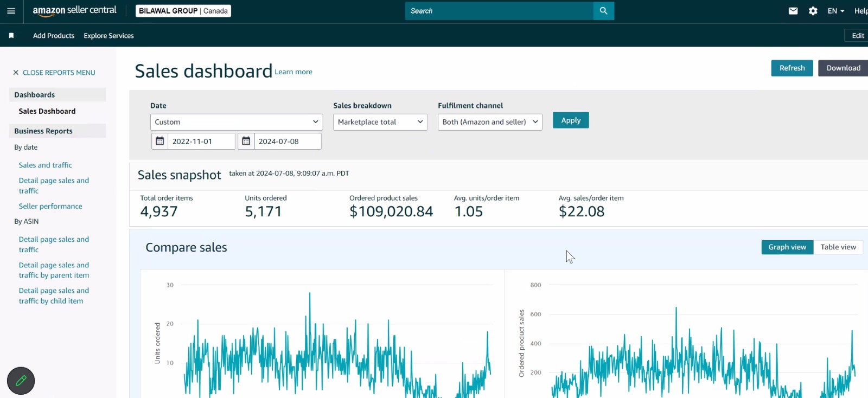Open Explore Services menu item
Image resolution: width=868 pixels, height=398 pixels.
pos(108,36)
